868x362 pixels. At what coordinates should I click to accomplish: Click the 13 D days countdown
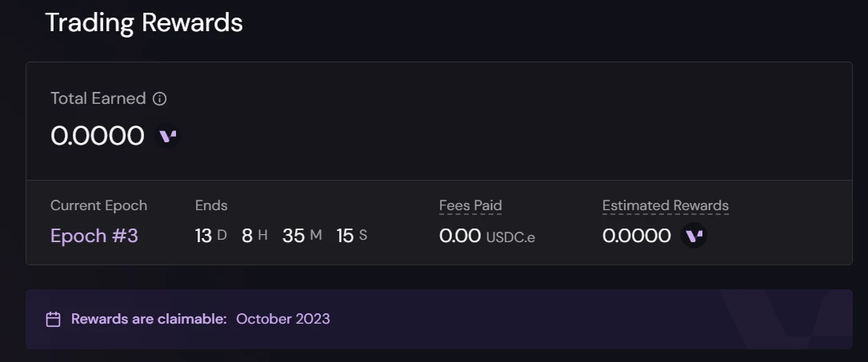(211, 236)
